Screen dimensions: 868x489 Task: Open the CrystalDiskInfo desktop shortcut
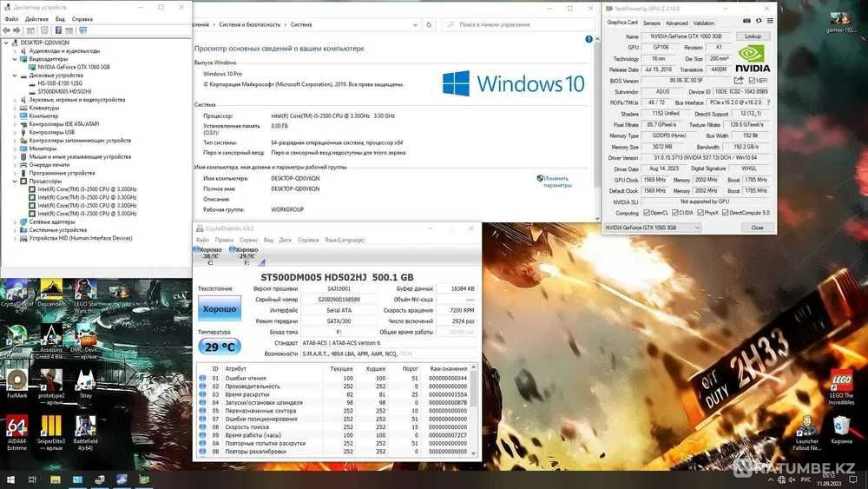point(16,294)
